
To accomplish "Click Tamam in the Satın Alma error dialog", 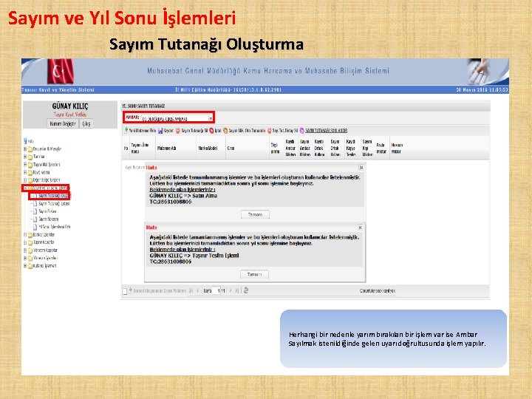I will point(255,214).
